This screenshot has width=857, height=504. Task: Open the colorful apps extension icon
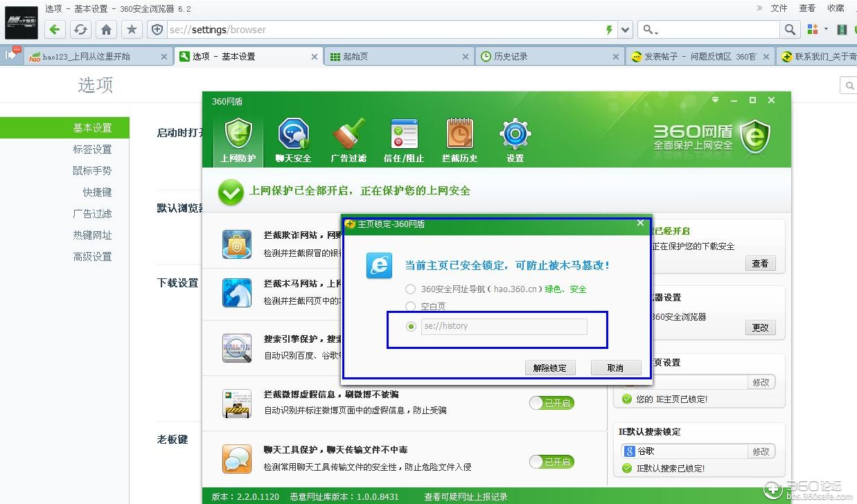pos(813,29)
